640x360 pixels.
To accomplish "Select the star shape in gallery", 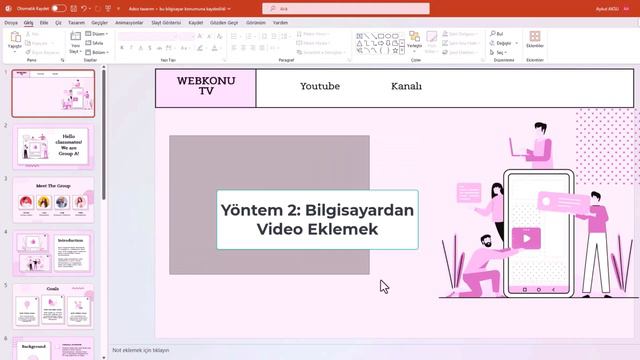I will click(x=395, y=51).
